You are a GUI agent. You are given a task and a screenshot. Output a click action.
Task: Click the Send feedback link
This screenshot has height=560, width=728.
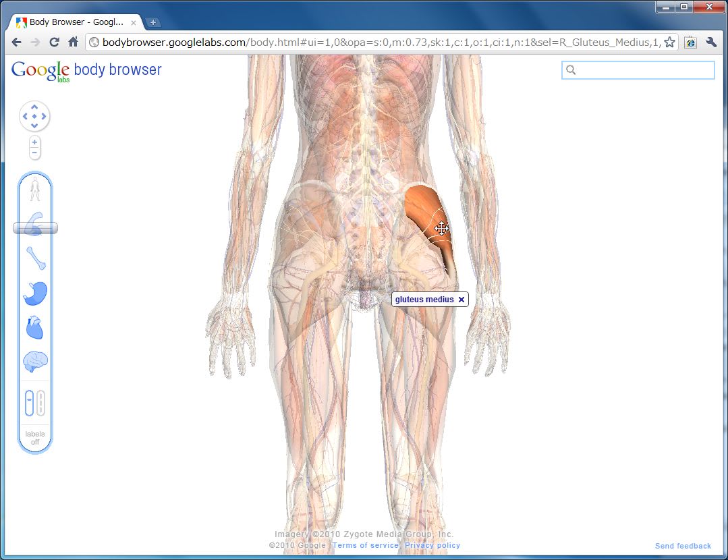coord(683,546)
